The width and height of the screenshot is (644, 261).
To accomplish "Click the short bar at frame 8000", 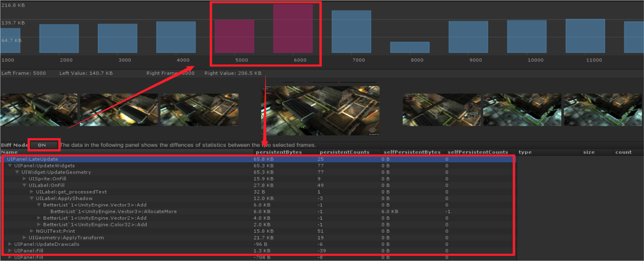I will (410, 47).
